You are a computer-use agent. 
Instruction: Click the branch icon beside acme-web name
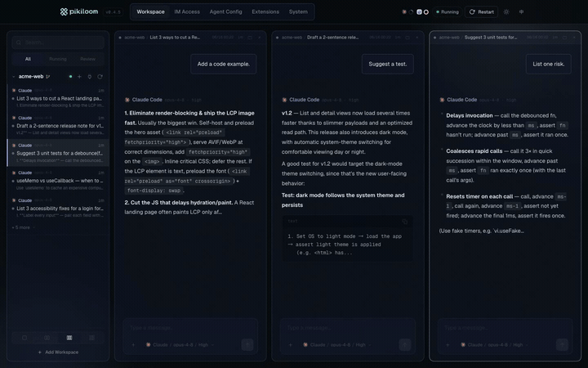(48, 77)
